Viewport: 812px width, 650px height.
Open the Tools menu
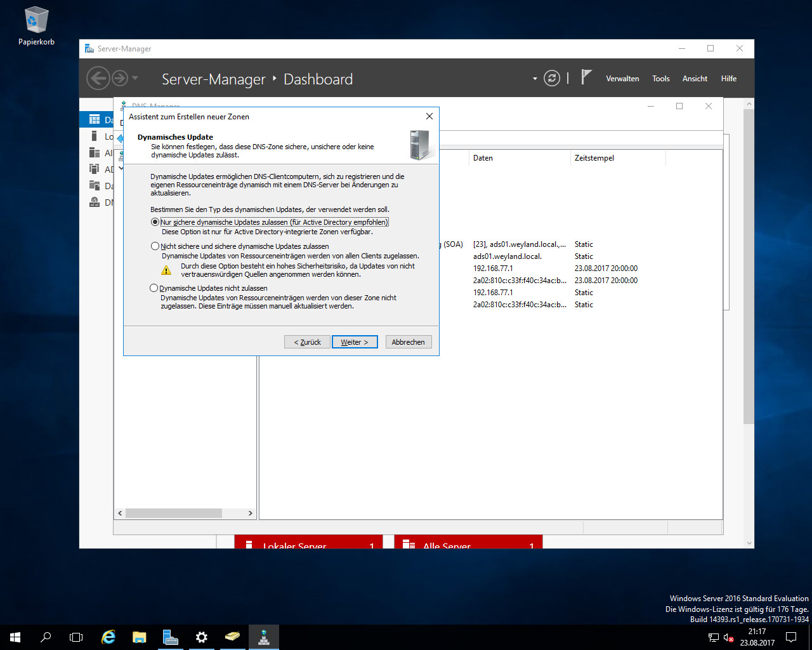click(x=660, y=79)
